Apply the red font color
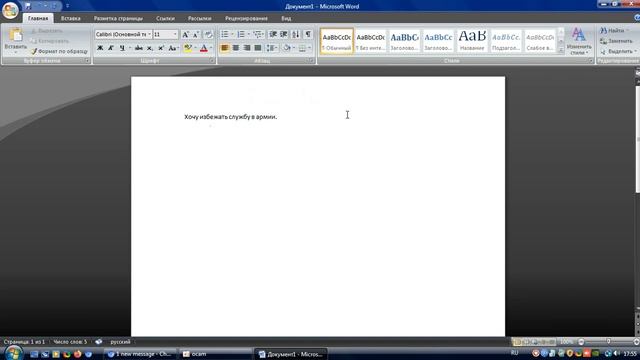 tap(204, 48)
